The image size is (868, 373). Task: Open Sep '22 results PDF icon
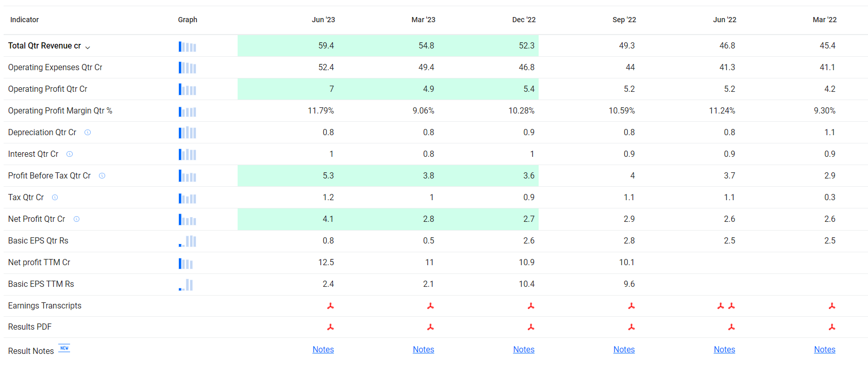pyautogui.click(x=631, y=327)
